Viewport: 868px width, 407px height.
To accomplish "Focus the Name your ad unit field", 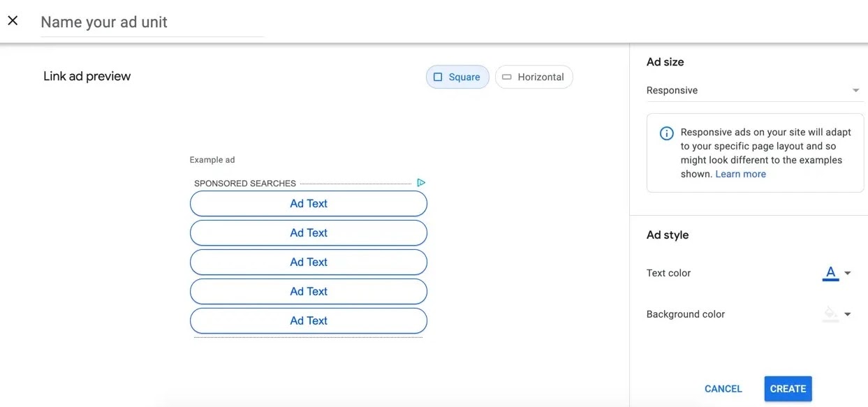I will [x=152, y=22].
